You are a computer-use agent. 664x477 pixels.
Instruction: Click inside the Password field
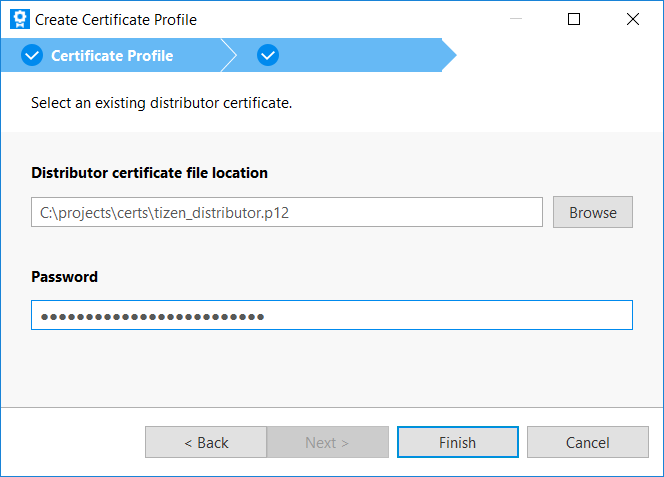coord(331,316)
